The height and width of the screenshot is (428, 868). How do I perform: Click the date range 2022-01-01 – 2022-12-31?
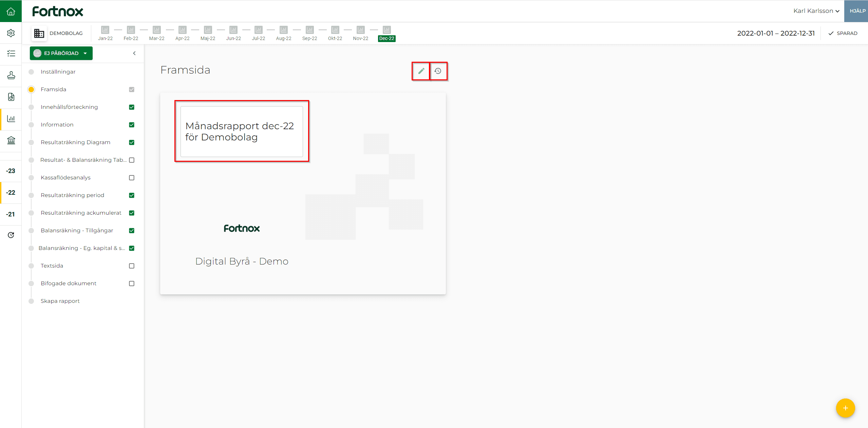[776, 33]
